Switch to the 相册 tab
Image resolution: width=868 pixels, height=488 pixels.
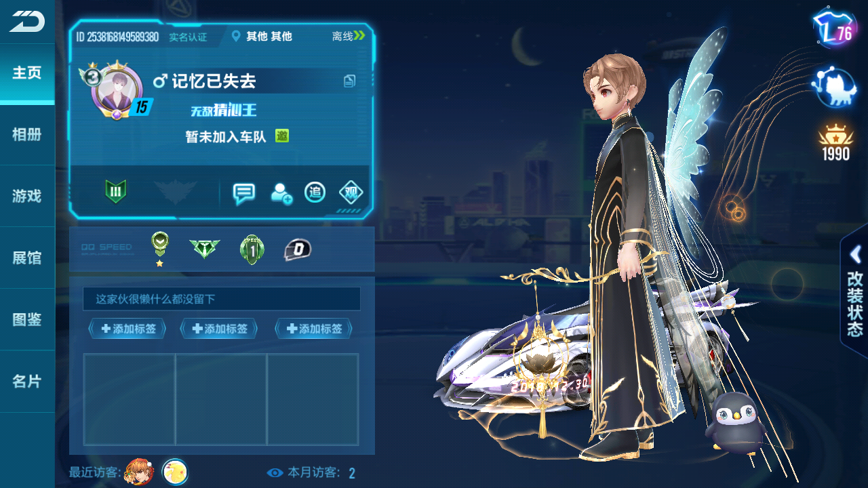27,134
